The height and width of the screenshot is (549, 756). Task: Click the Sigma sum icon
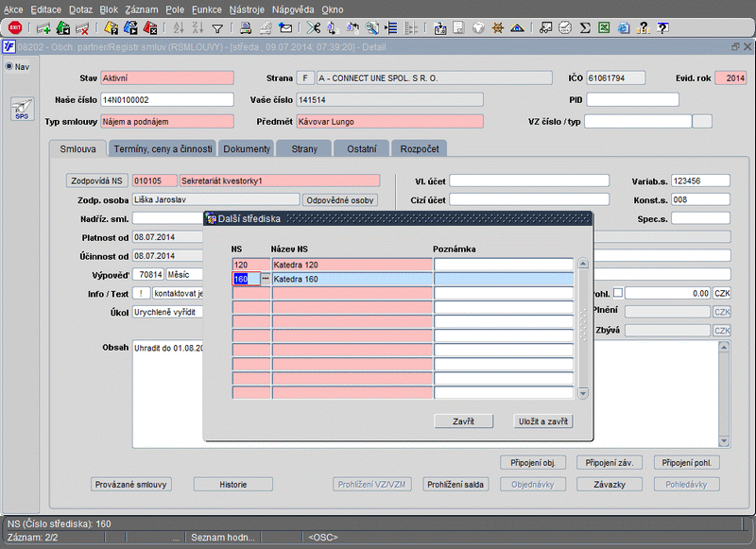(x=585, y=28)
